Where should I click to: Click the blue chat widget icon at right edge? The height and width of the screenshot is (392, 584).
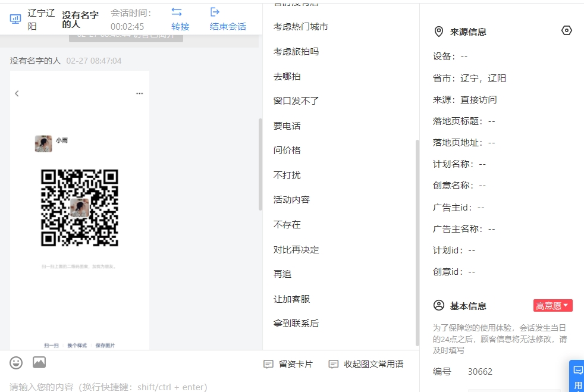(577, 371)
